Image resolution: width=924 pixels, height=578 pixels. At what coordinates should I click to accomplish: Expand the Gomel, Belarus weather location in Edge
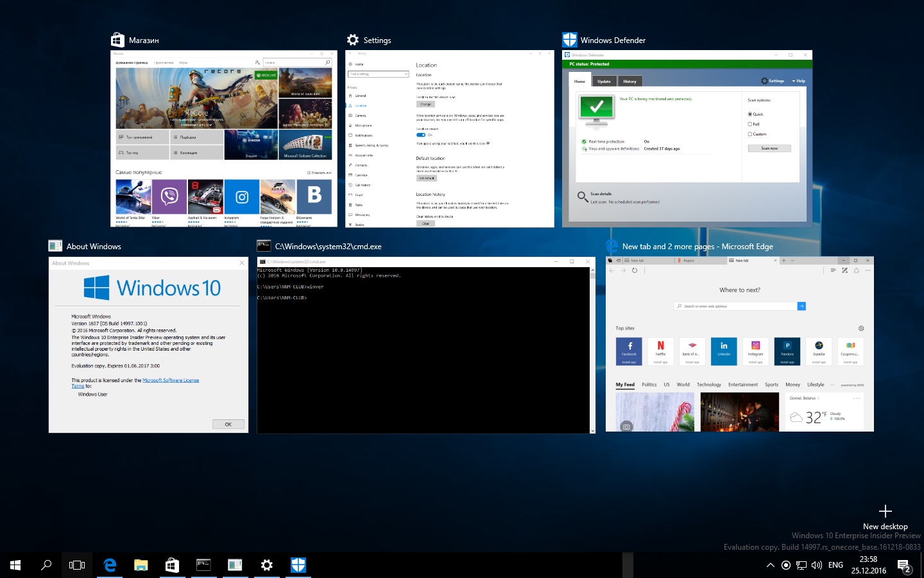coord(805,398)
